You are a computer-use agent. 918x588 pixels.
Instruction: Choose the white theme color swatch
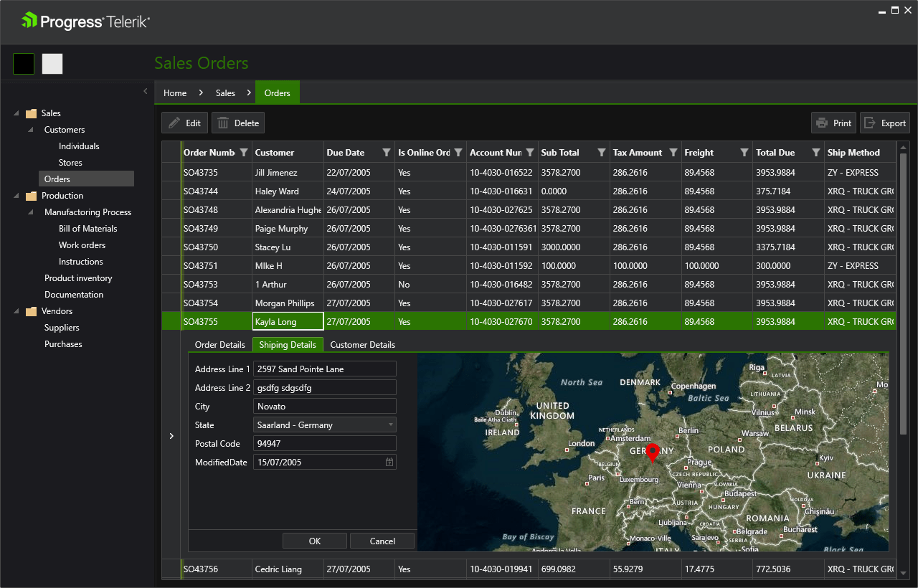52,64
